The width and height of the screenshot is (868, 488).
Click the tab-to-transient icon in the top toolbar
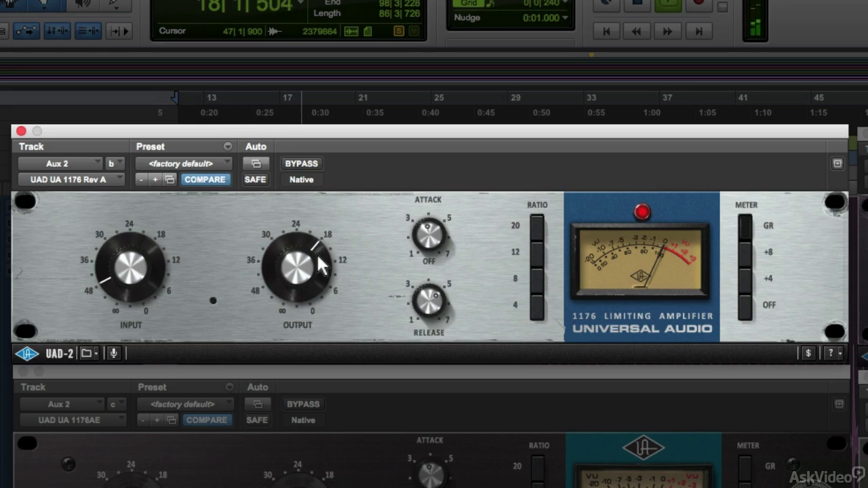119,31
